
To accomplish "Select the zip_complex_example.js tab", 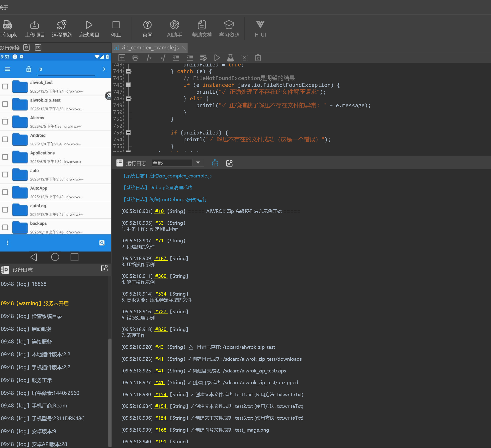I will click(x=150, y=47).
